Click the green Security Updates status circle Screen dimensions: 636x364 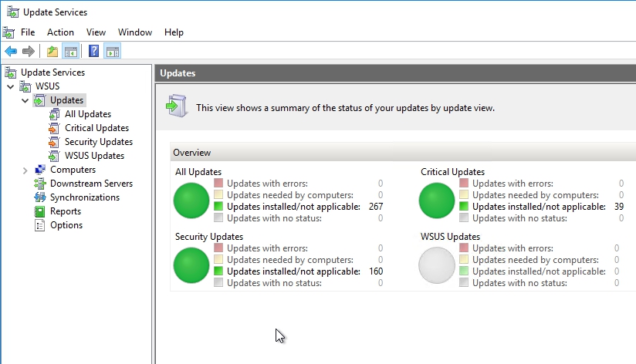point(192,265)
